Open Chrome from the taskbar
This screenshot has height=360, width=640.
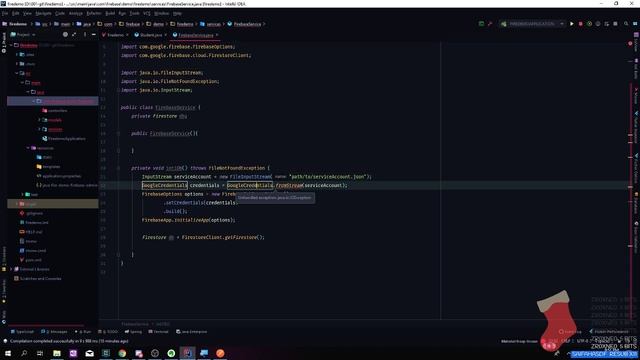[x=122, y=353]
